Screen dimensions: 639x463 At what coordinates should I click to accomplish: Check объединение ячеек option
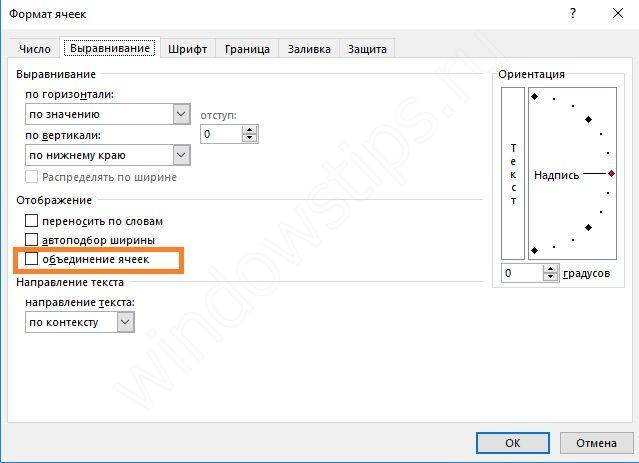(32, 259)
